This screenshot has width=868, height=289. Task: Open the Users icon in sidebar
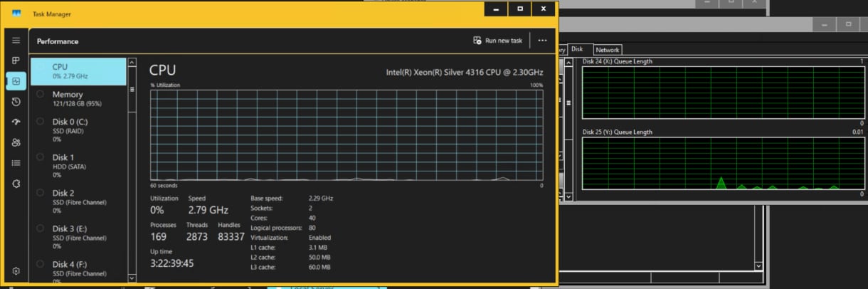(16, 142)
